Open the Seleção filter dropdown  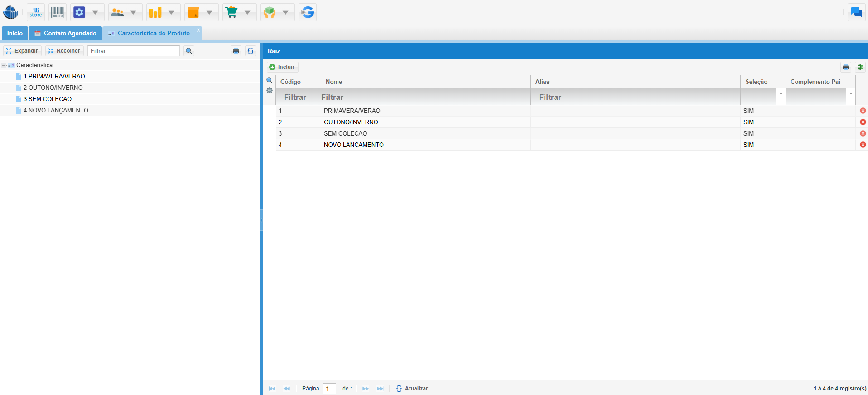781,94
